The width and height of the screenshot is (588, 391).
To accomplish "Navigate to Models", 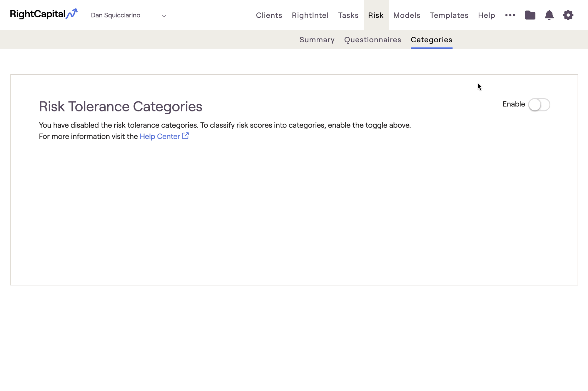I will click(x=407, y=15).
